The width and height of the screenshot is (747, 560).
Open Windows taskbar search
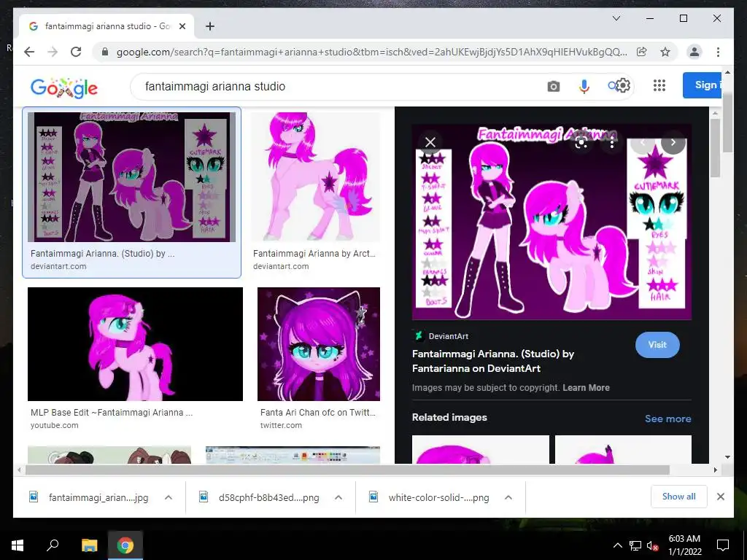[x=53, y=545]
